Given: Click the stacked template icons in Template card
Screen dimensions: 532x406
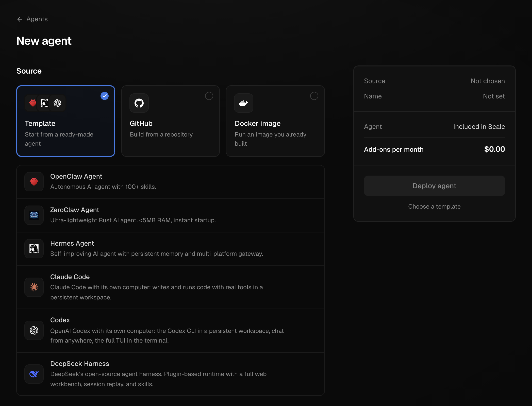Looking at the screenshot, I should [x=45, y=103].
